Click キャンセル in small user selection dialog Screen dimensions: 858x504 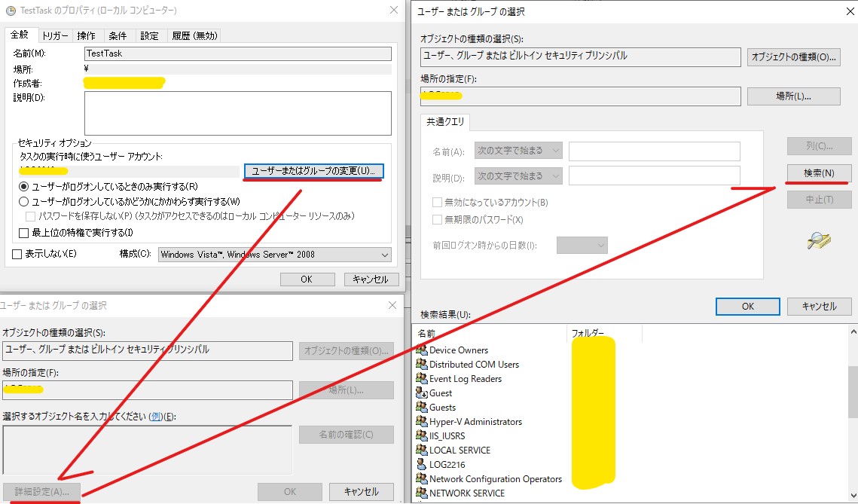point(361,491)
